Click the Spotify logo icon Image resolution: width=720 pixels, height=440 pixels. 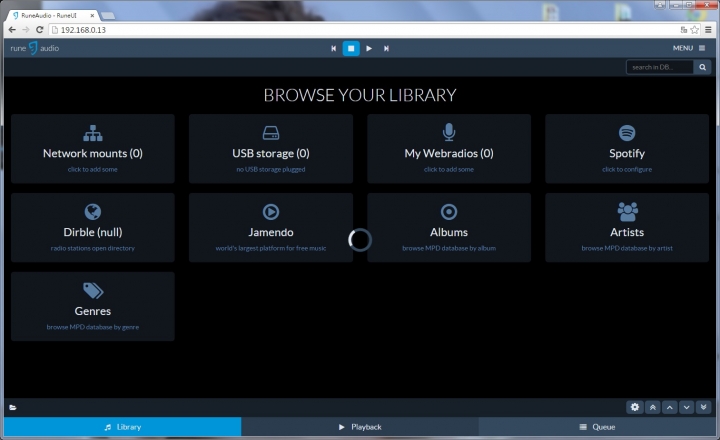(x=627, y=133)
